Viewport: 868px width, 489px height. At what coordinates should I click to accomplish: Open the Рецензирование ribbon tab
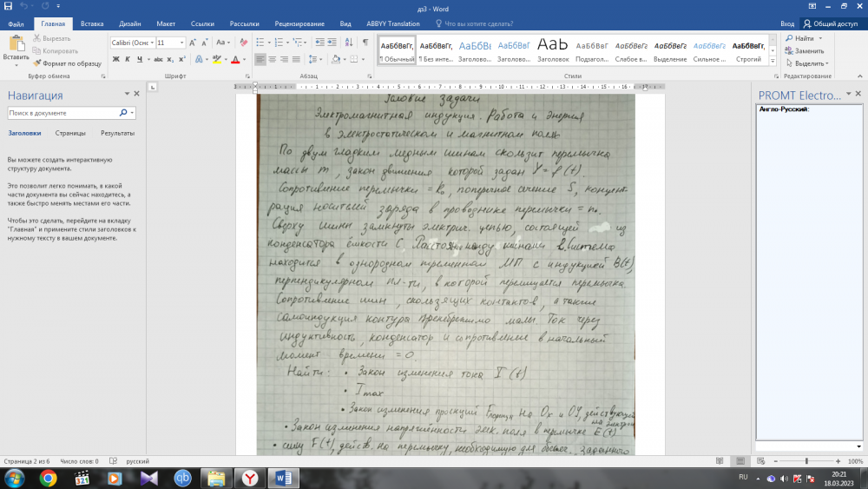(x=299, y=23)
